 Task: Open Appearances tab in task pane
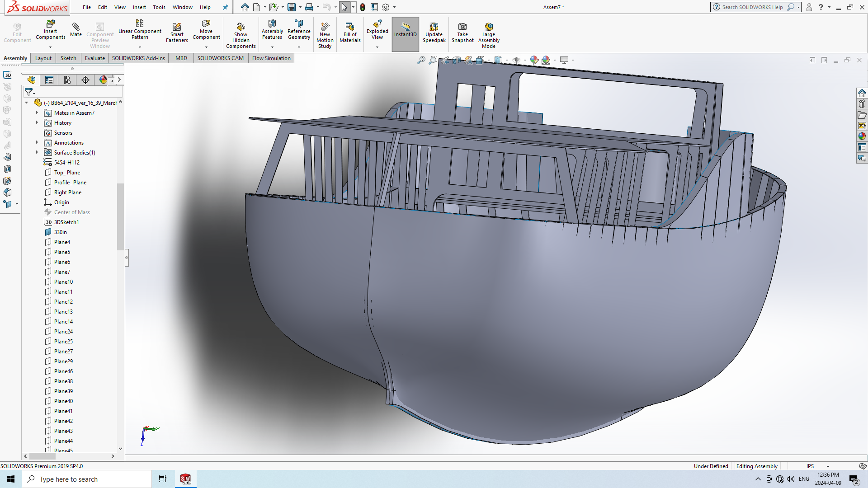tap(862, 136)
